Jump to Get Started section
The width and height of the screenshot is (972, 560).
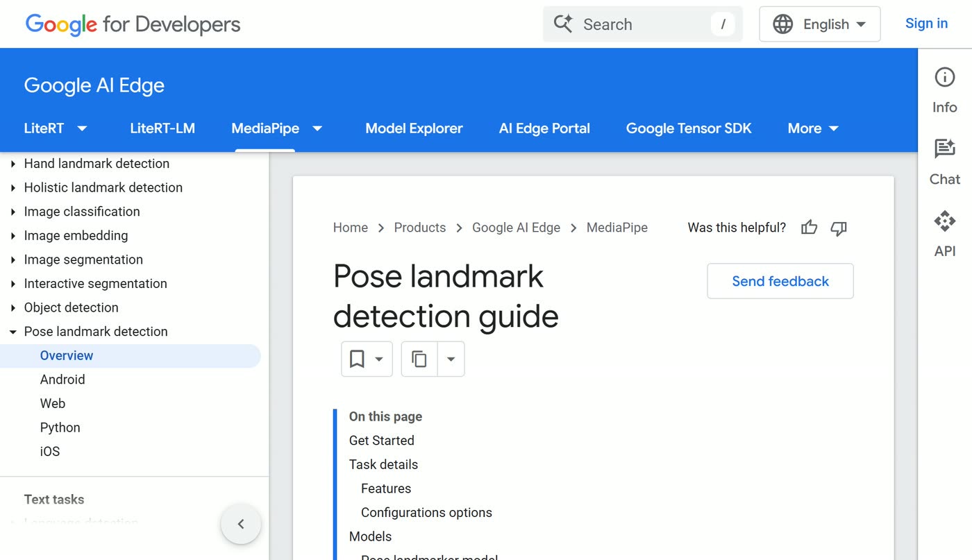click(x=382, y=441)
